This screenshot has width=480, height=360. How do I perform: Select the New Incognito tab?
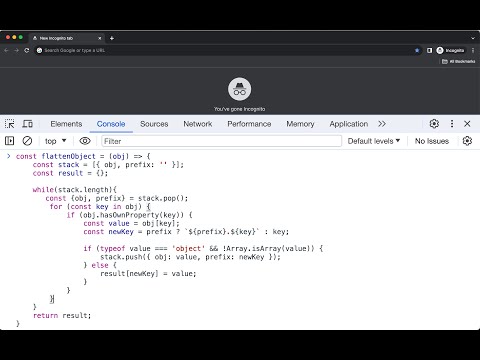coord(67,38)
